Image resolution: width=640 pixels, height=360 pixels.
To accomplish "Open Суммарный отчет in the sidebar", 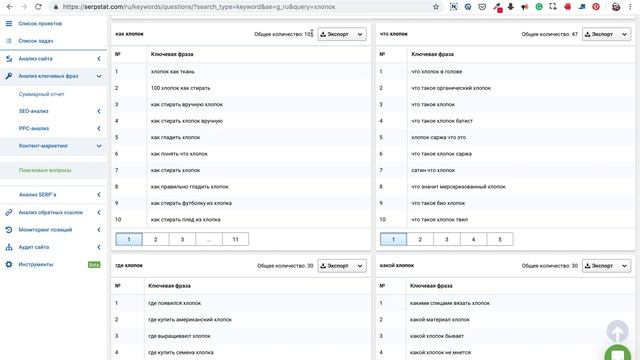I will [x=41, y=94].
